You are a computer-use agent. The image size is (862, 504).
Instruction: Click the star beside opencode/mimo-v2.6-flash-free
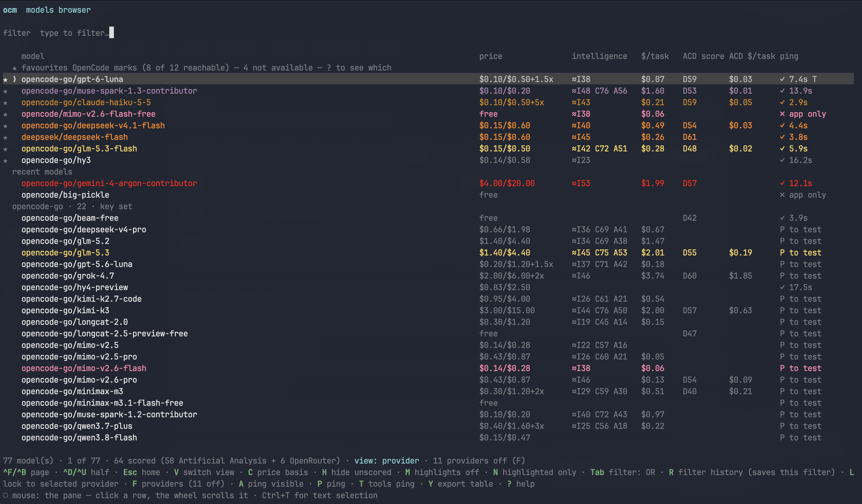[5, 114]
